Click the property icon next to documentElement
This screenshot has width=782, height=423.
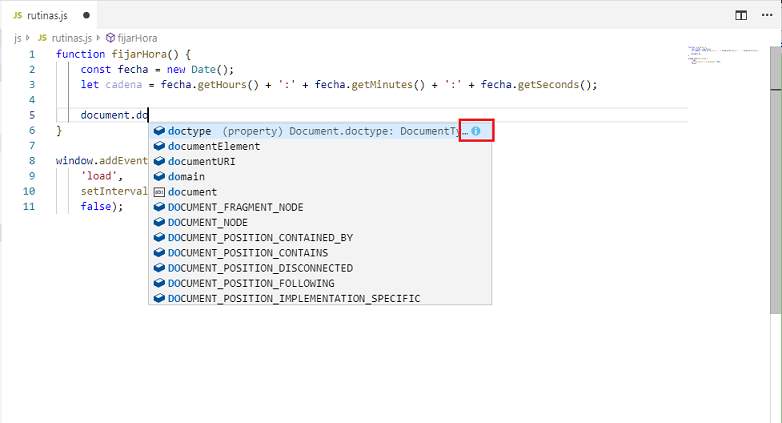pos(159,146)
